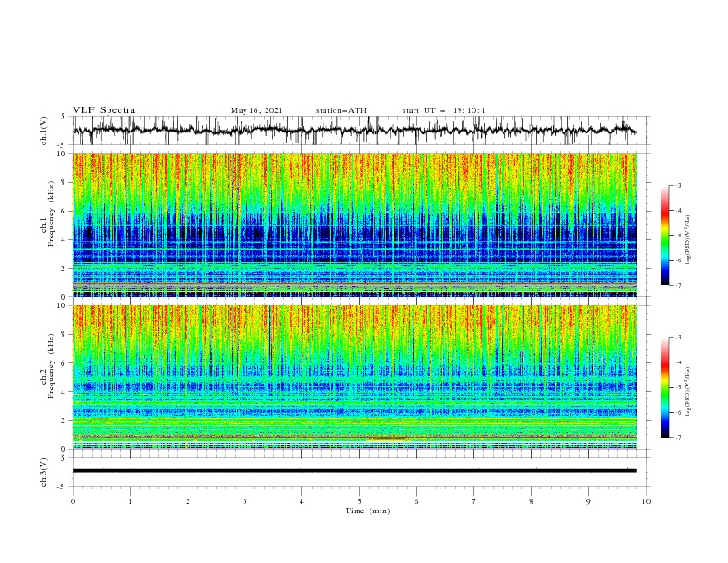Click the "ch.2 Frequency (kHz)" axis label
This screenshot has height=563, width=728.
[x=48, y=365]
